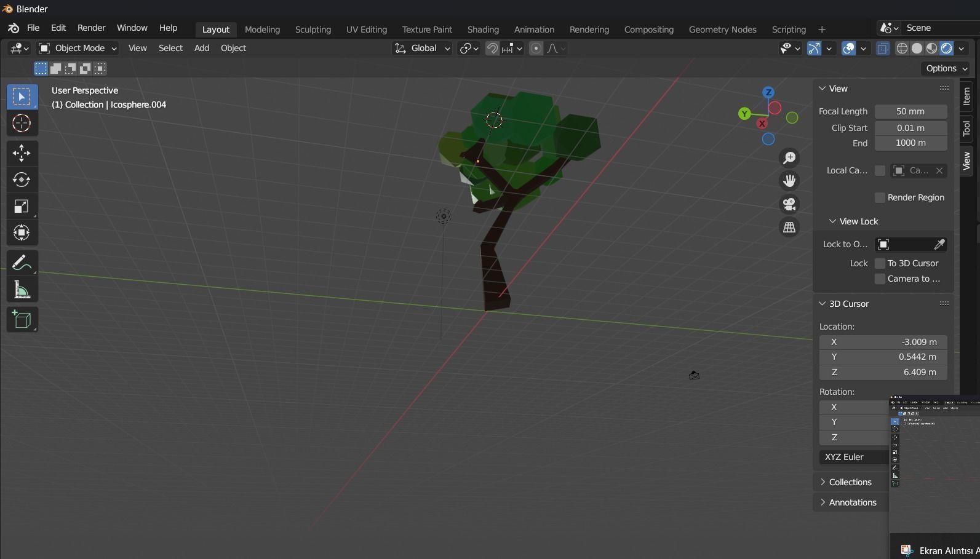The width and height of the screenshot is (980, 559).
Task: Open the editor type selector icon
Action: pyautogui.click(x=20, y=48)
